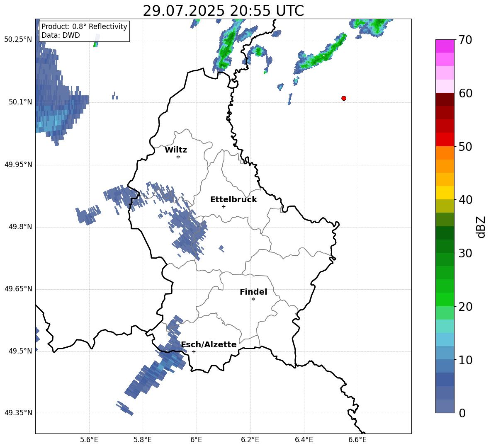This screenshot has width=491, height=448.
Task: Click the colorbar tick value 0
Action: [462, 413]
